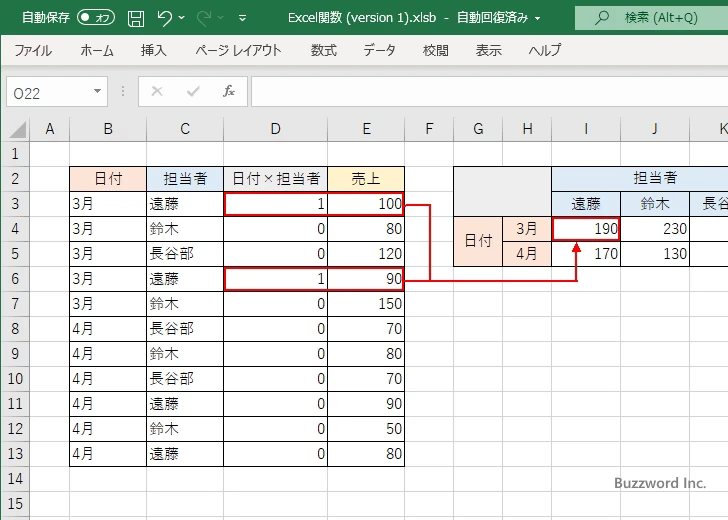Click the formula Enter checkmark icon
728x520 pixels.
193,91
